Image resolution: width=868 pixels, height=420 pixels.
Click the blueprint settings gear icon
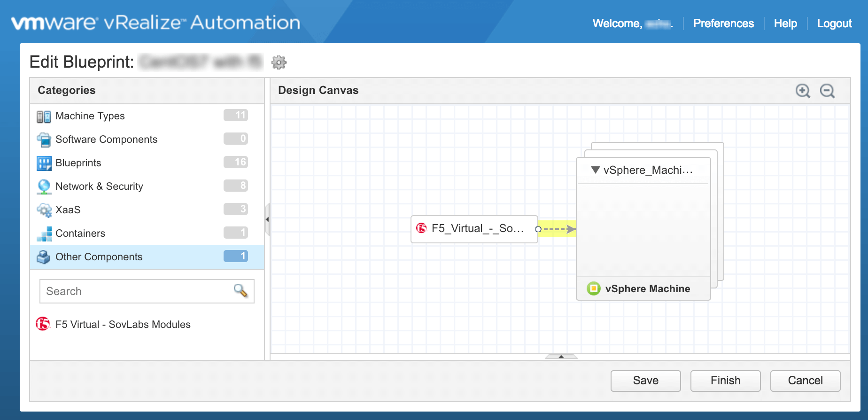point(279,62)
